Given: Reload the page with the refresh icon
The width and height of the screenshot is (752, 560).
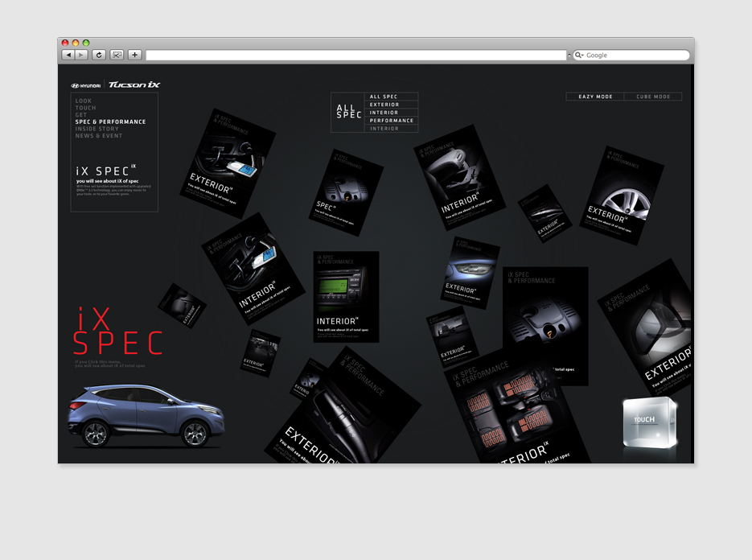Looking at the screenshot, I should pyautogui.click(x=99, y=56).
